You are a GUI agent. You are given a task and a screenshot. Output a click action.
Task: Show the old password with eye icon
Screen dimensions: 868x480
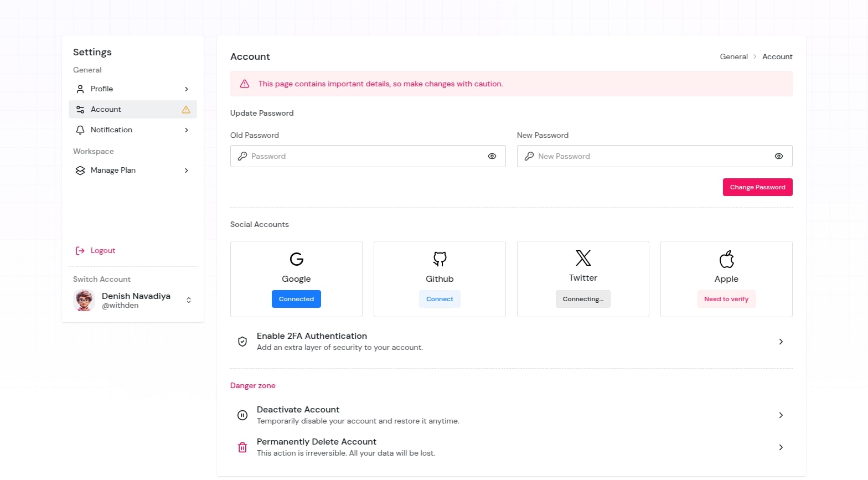point(492,156)
